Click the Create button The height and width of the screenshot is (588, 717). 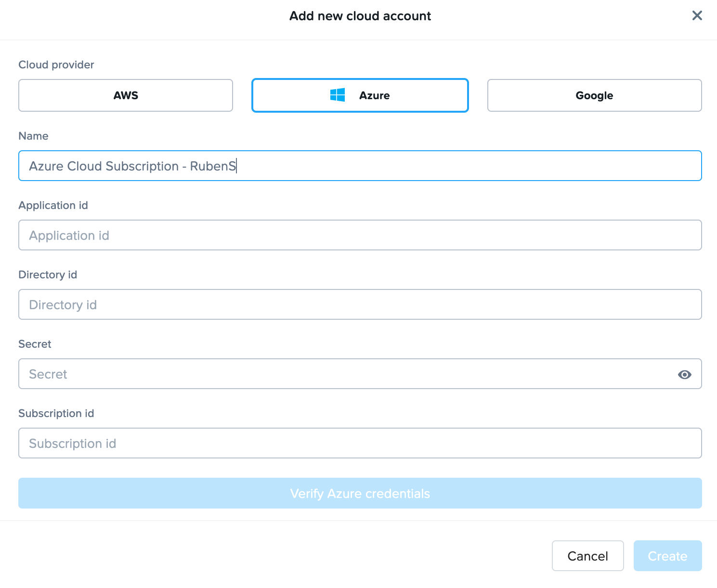tap(667, 556)
